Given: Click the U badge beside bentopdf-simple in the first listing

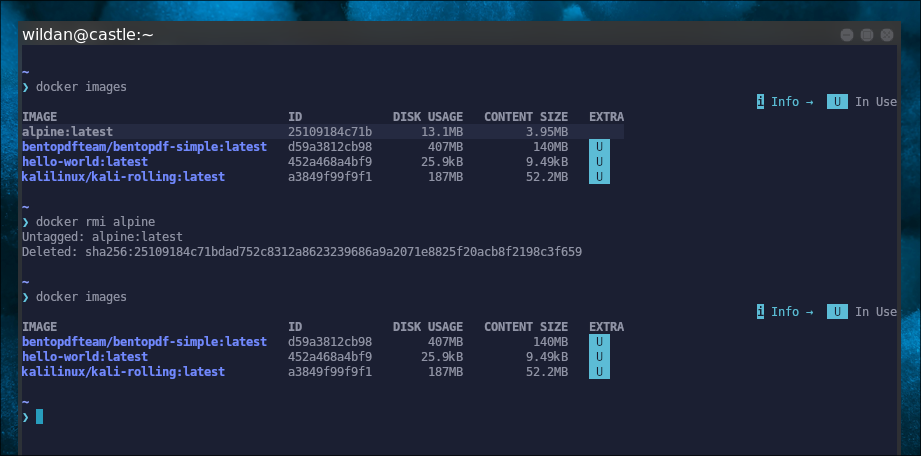Looking at the screenshot, I should [598, 147].
